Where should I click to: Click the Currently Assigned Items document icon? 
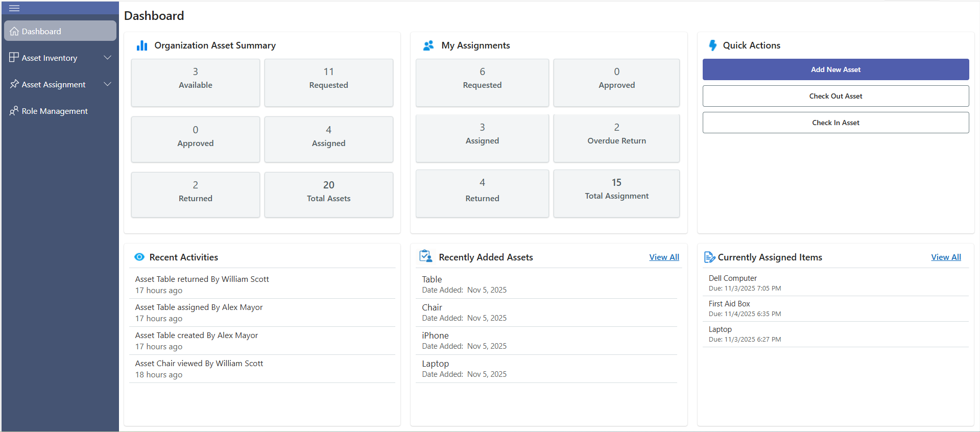(709, 257)
